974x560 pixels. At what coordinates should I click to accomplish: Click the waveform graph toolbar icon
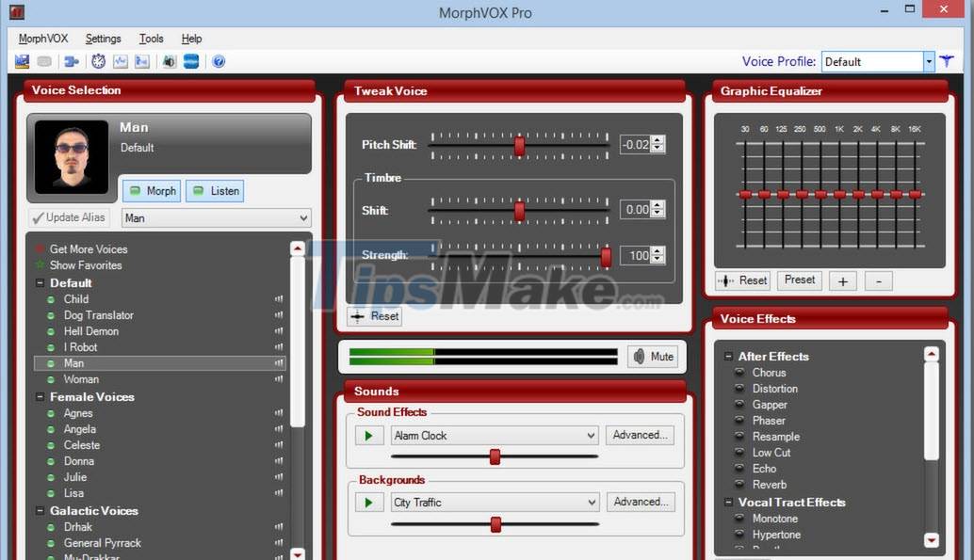click(x=121, y=61)
